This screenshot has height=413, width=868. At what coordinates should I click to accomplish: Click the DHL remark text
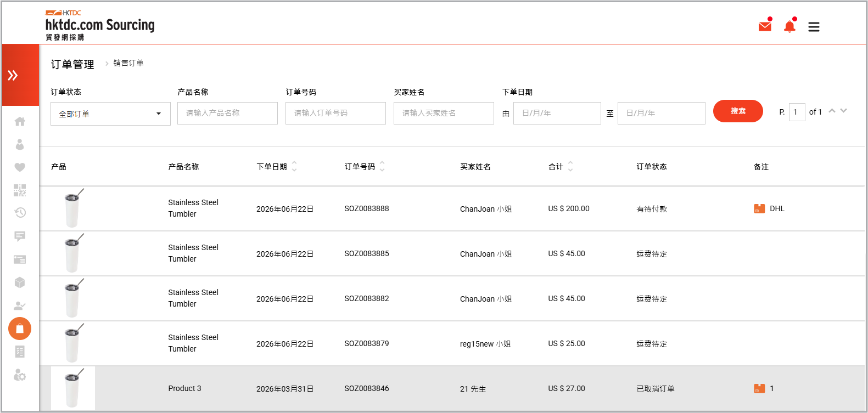(x=777, y=208)
